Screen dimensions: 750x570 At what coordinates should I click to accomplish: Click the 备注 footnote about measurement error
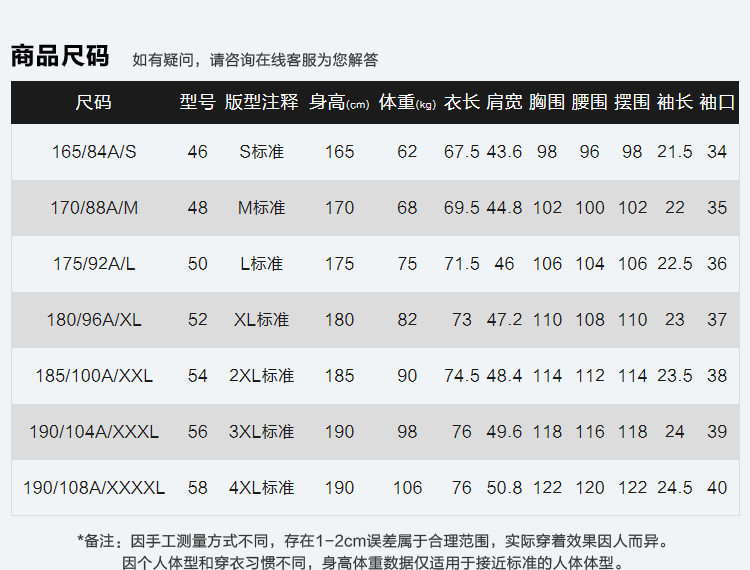(x=372, y=541)
